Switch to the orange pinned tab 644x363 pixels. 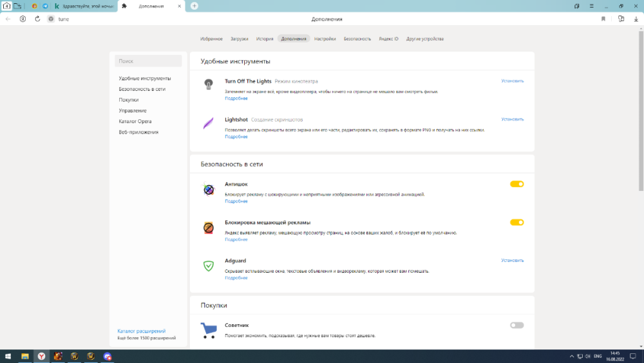(35, 6)
